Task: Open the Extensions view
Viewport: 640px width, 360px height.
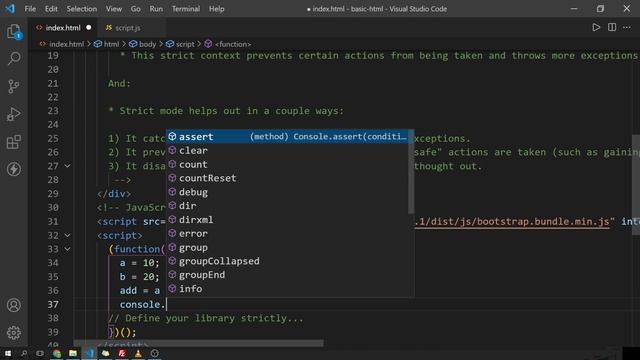Action: coord(14,142)
